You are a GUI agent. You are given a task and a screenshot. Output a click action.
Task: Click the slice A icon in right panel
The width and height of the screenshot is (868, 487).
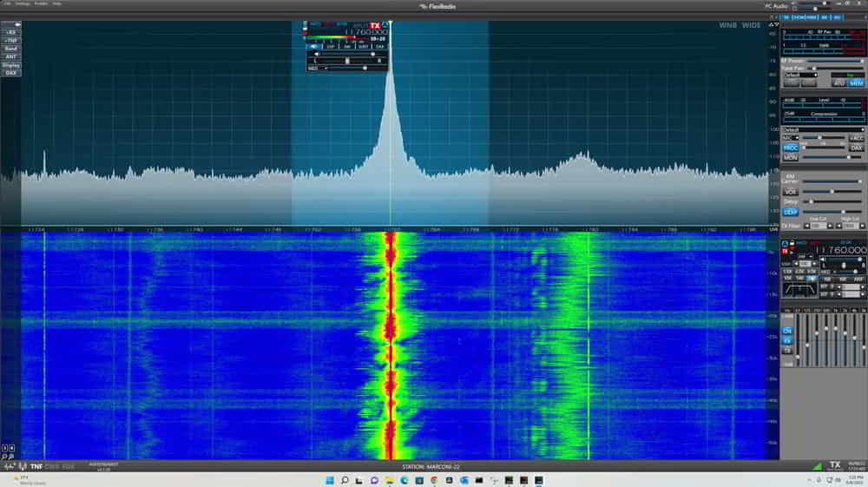(785, 243)
